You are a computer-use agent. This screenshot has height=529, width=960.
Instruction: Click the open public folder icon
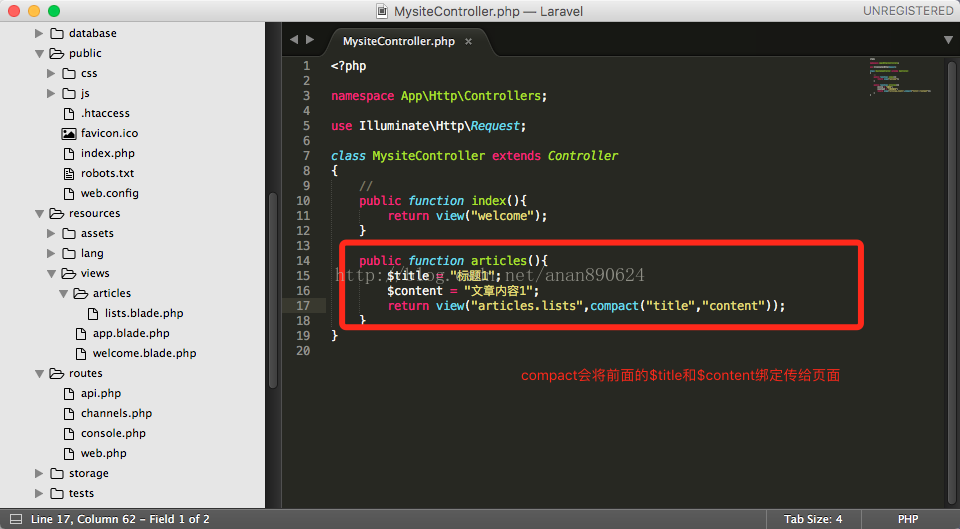[x=57, y=53]
